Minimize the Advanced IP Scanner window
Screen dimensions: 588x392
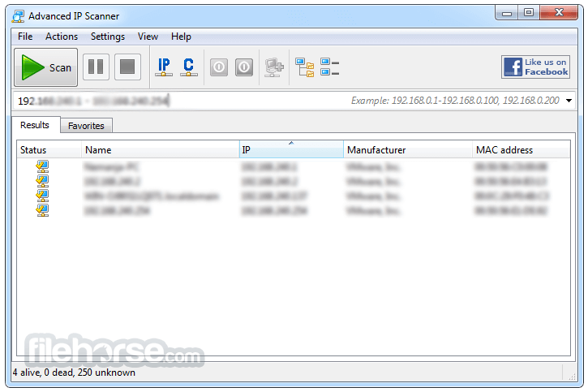coord(507,13)
